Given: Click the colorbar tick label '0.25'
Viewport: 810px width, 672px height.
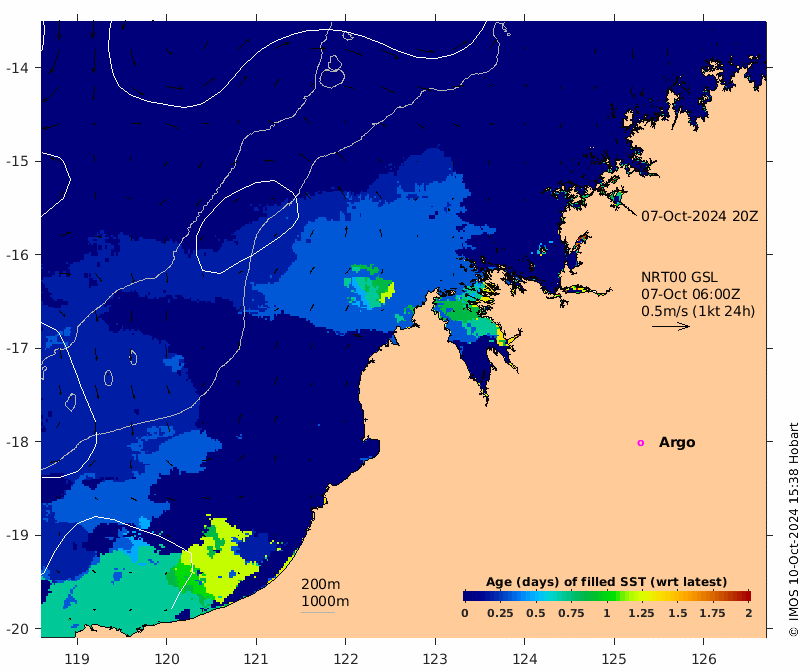Looking at the screenshot, I should (x=500, y=613).
